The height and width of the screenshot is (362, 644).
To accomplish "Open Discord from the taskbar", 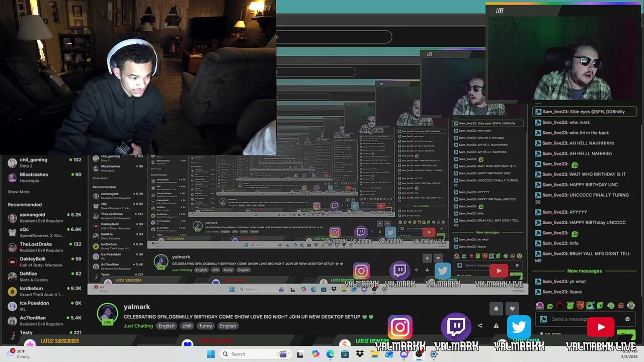I will [404, 354].
